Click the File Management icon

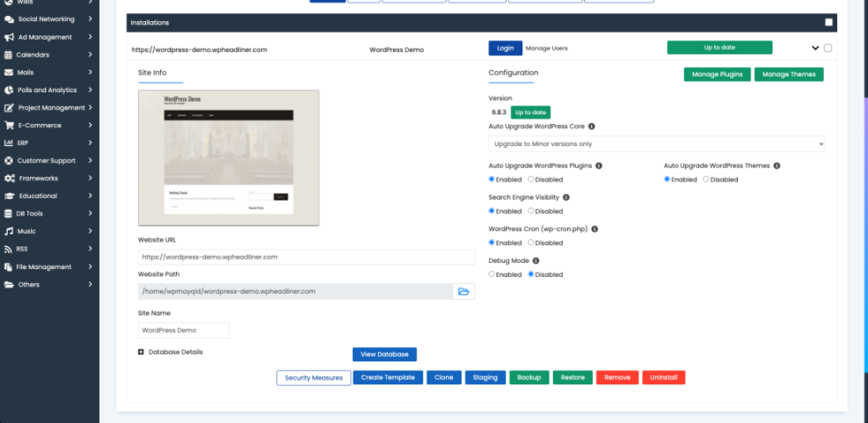(x=8, y=266)
